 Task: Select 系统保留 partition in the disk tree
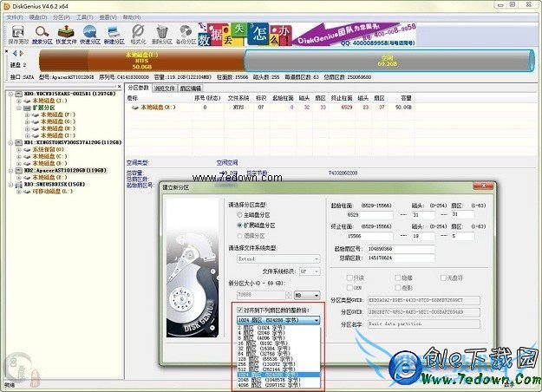pyautogui.click(x=48, y=149)
